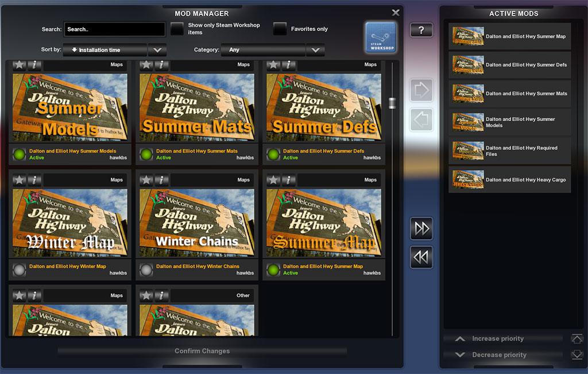The image size is (588, 374).
Task: Show info for Summer Mats mod
Action: (x=161, y=65)
